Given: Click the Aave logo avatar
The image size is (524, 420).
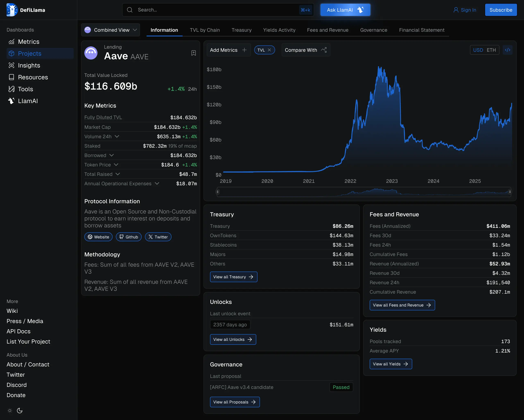Looking at the screenshot, I should [x=91, y=53].
